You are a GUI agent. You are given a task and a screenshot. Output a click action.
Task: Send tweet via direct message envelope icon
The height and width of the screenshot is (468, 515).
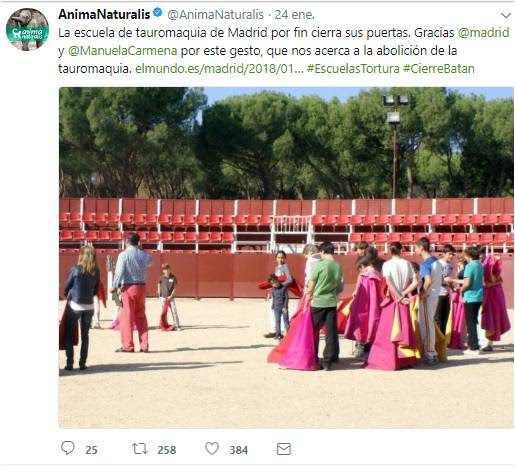point(284,449)
